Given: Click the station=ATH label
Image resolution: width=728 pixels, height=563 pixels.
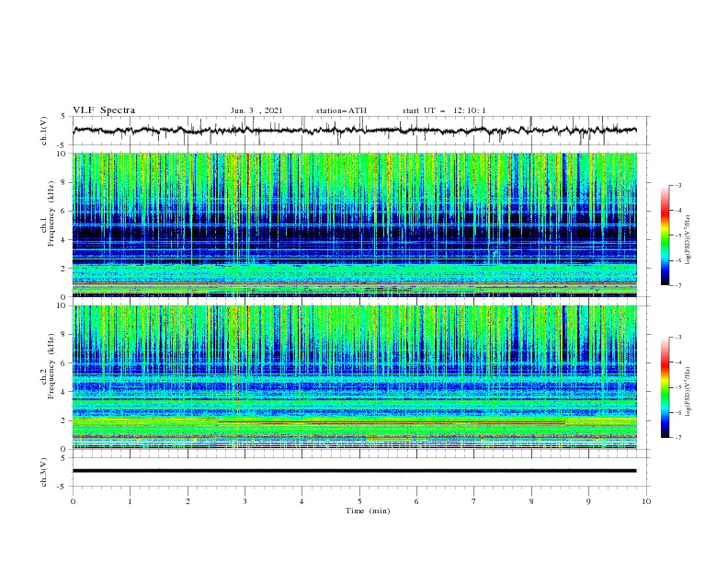Looking at the screenshot, I should click(x=341, y=110).
